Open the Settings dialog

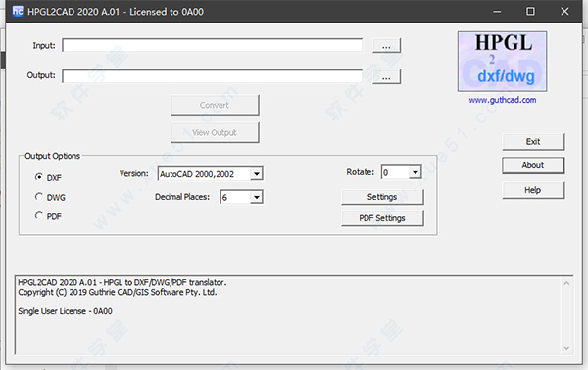[382, 197]
